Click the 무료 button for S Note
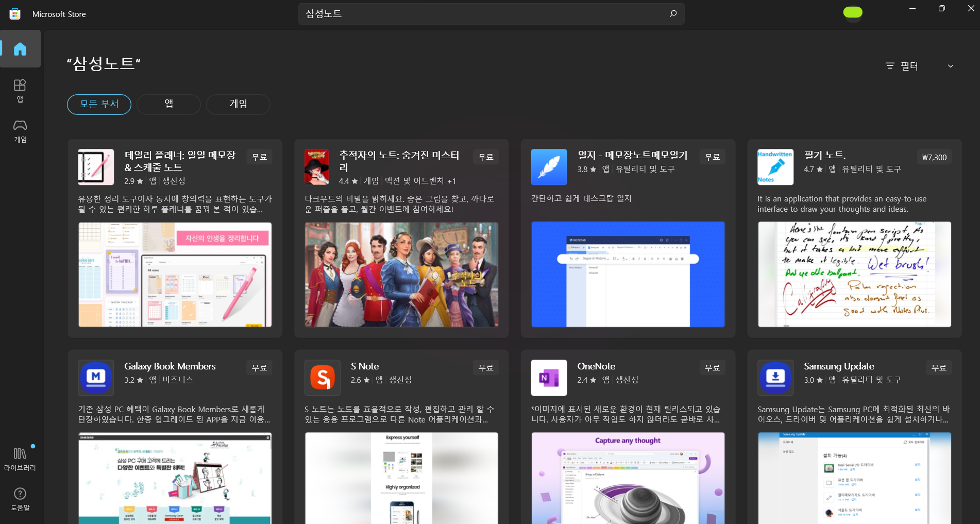This screenshot has height=524, width=980. coord(486,367)
